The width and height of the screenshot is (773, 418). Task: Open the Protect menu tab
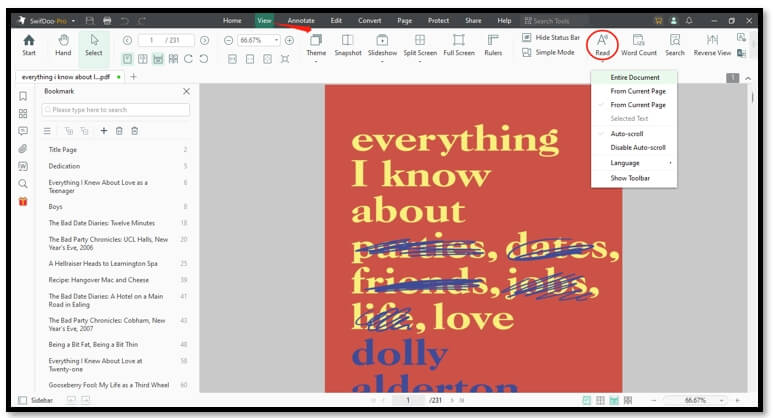(438, 21)
